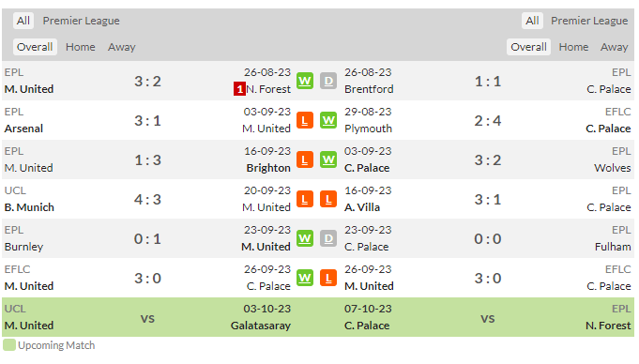Click green W icon for M. United vs N. Forest

click(x=305, y=81)
